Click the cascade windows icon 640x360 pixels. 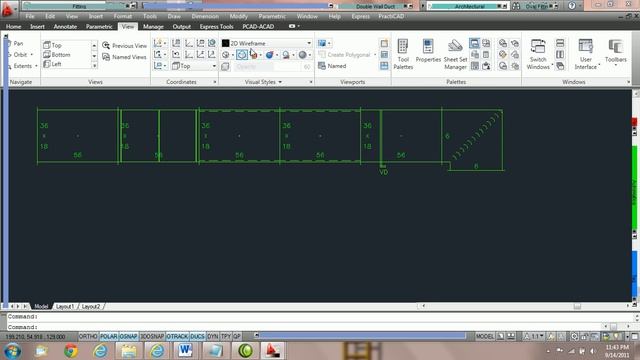560,66
